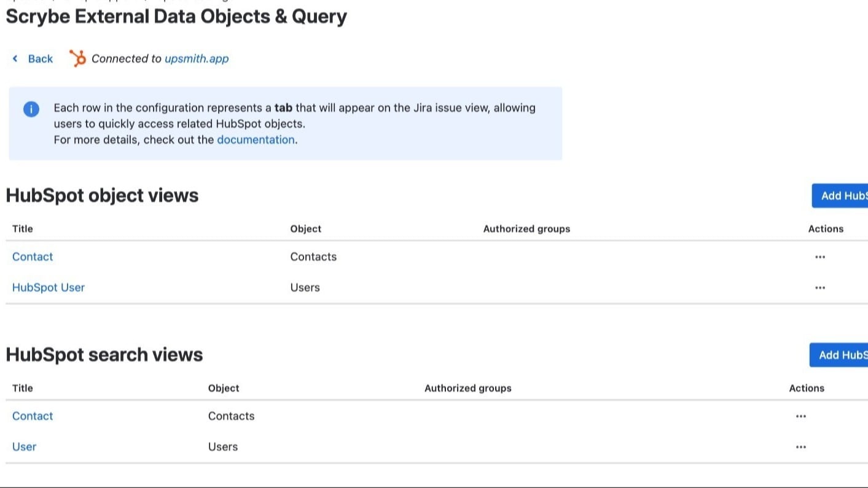
Task: Click the back chevron arrow icon
Action: 15,58
